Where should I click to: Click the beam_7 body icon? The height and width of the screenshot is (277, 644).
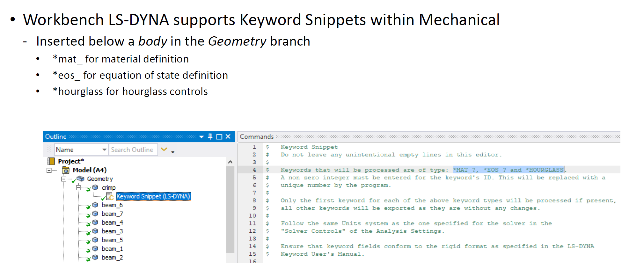tap(95, 214)
